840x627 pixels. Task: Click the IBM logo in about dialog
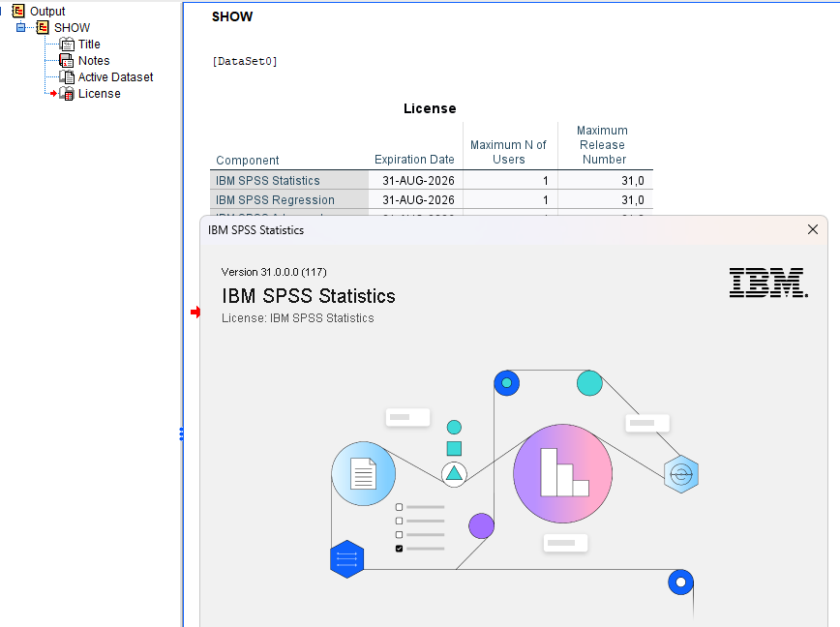[768, 283]
